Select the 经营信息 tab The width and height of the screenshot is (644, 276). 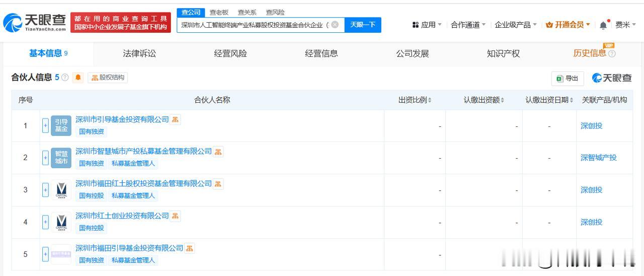(321, 53)
